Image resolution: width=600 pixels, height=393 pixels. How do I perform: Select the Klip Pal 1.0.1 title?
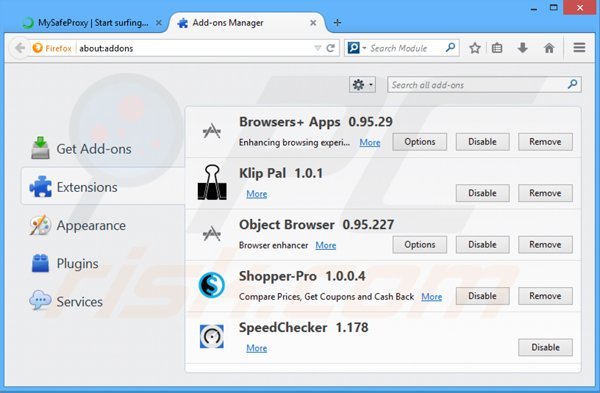(281, 173)
